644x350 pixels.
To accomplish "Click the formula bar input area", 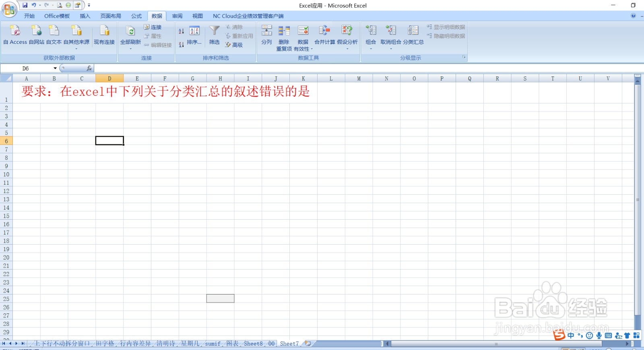I will point(368,68).
